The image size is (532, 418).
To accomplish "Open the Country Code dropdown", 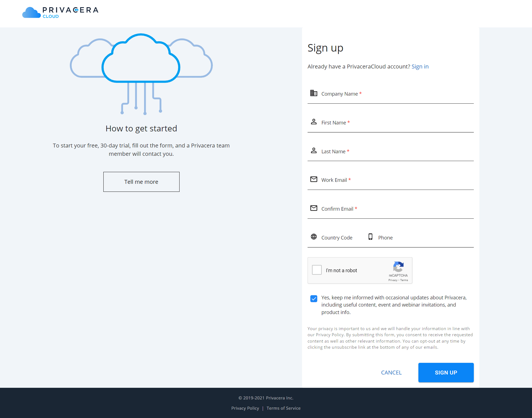I will coord(336,238).
